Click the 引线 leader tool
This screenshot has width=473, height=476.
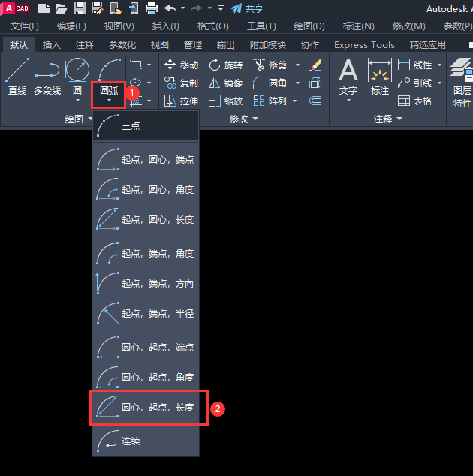point(414,83)
